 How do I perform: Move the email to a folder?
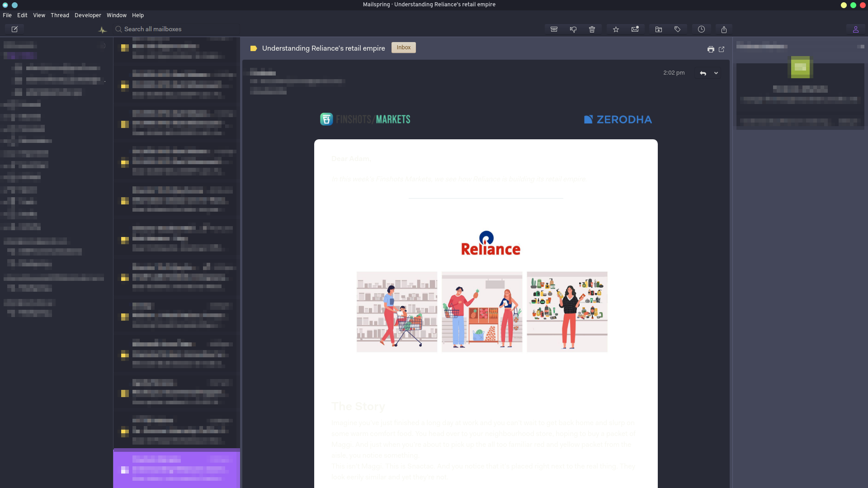point(658,29)
